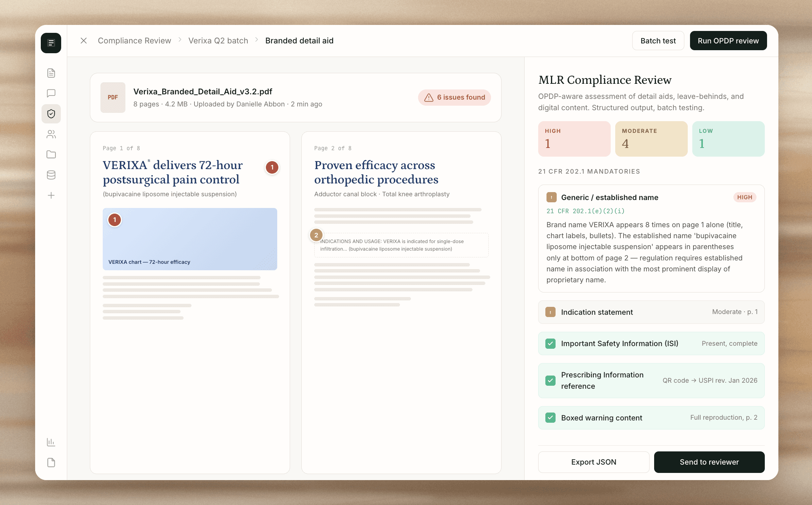Screen dimensions: 812x505
Task: Open the database sidebar icon
Action: [x=51, y=175]
